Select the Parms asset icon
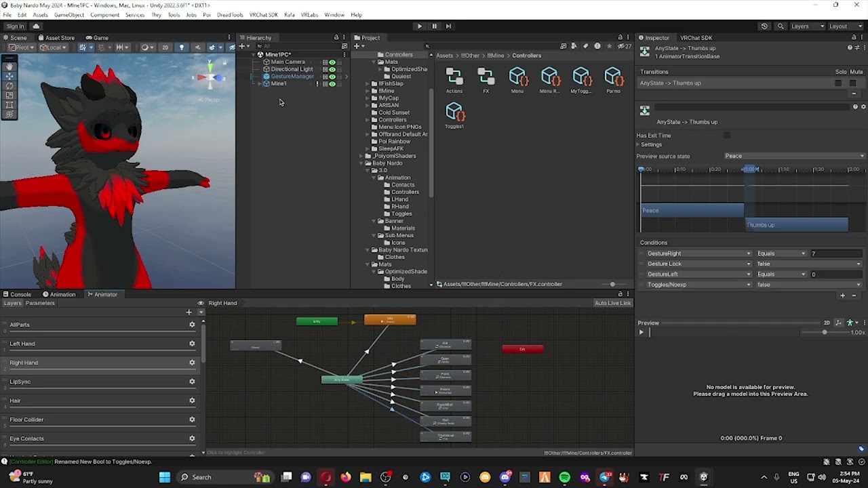868x488 pixels. point(613,80)
